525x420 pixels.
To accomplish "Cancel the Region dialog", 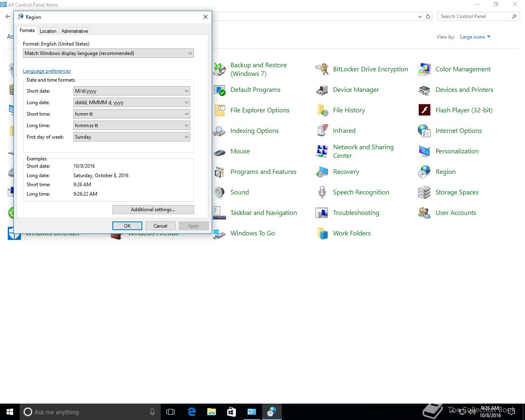I will tap(160, 226).
